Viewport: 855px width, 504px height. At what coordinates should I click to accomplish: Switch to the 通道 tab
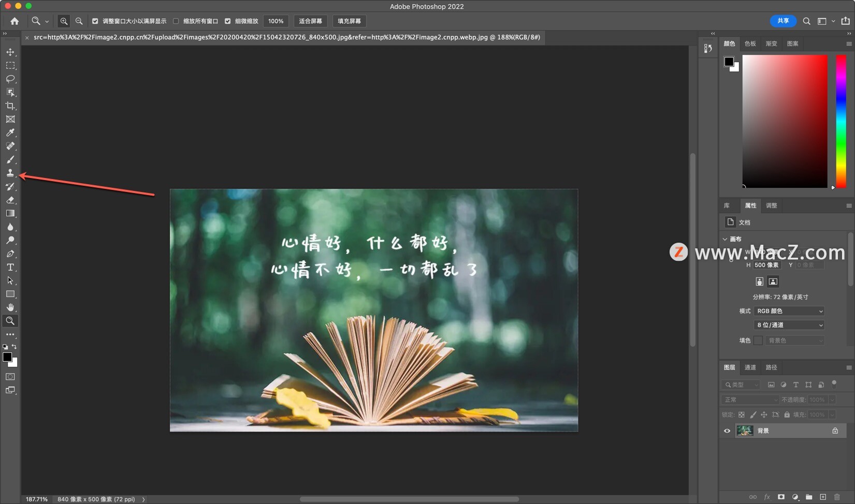point(750,367)
